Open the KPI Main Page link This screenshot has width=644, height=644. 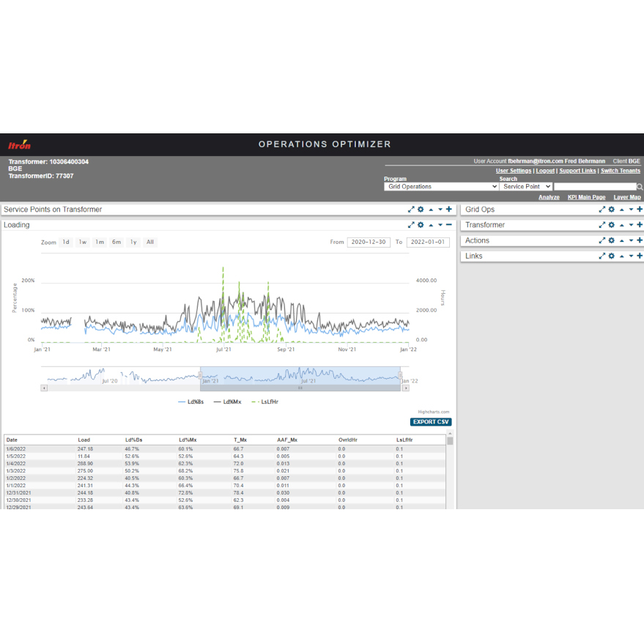click(x=586, y=197)
